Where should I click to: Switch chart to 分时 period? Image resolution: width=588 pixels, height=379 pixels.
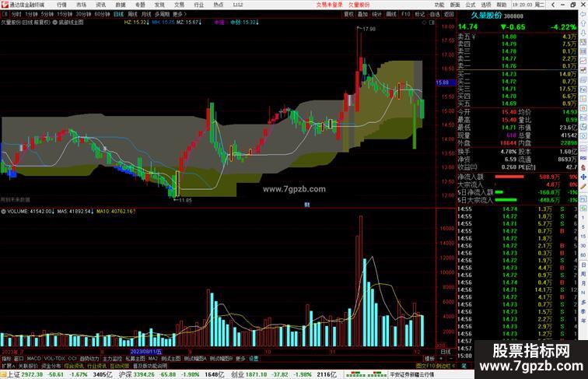point(16,14)
